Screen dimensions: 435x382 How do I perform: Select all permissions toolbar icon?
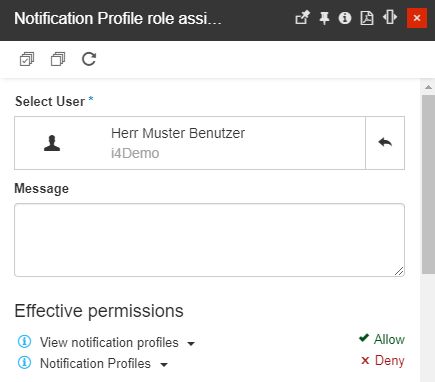[27, 59]
